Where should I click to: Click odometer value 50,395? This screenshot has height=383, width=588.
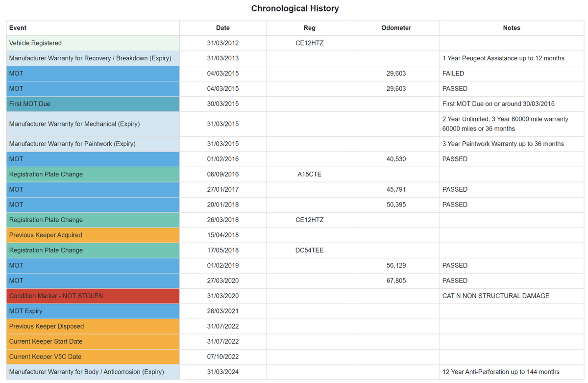pyautogui.click(x=396, y=205)
